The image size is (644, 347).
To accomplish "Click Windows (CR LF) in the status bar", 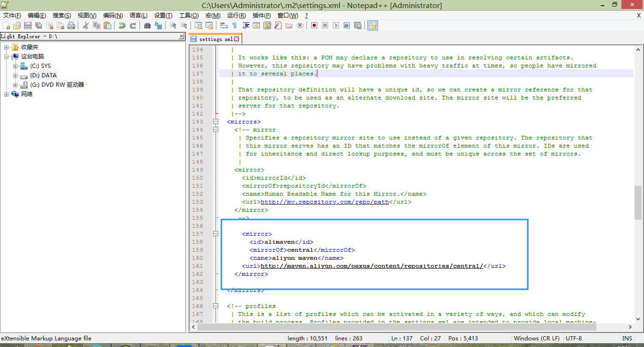I will click(x=537, y=338).
